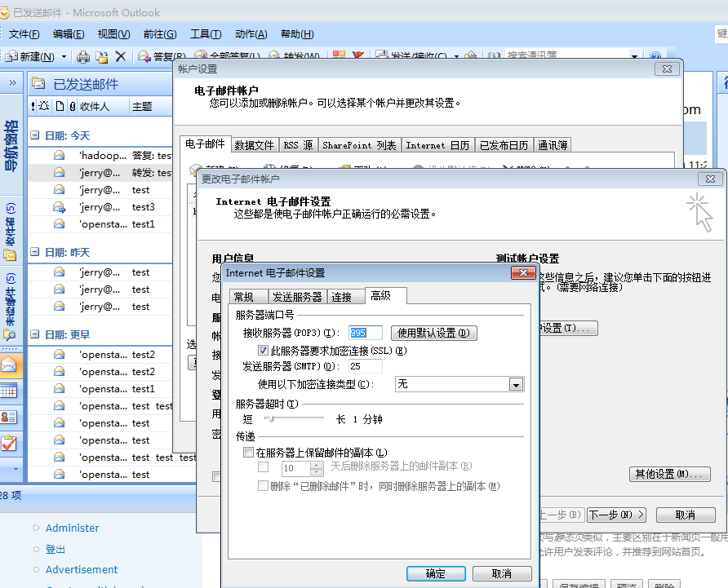The height and width of the screenshot is (588, 728).
Task: Click the Move to Folder toolbar icon
Action: pos(102,56)
